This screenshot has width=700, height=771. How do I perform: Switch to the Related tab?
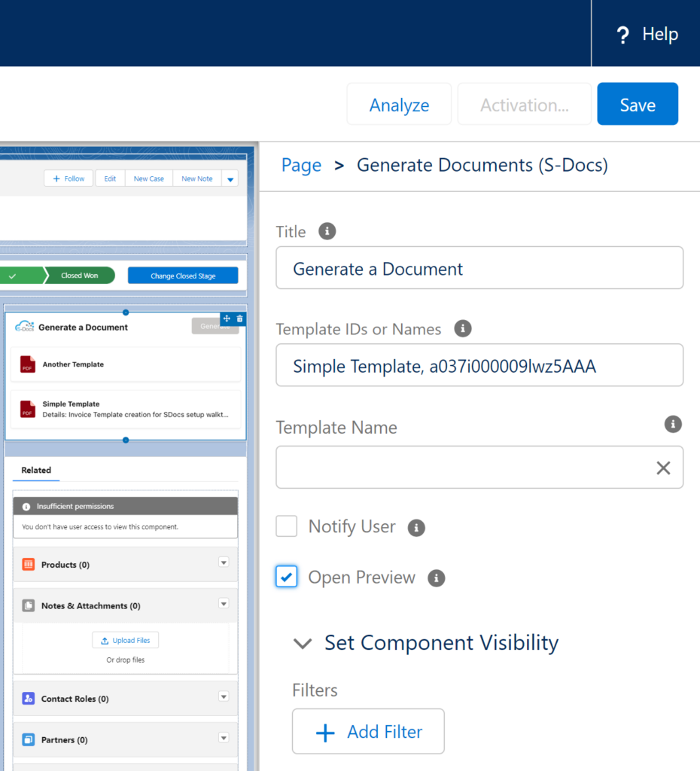tap(35, 470)
